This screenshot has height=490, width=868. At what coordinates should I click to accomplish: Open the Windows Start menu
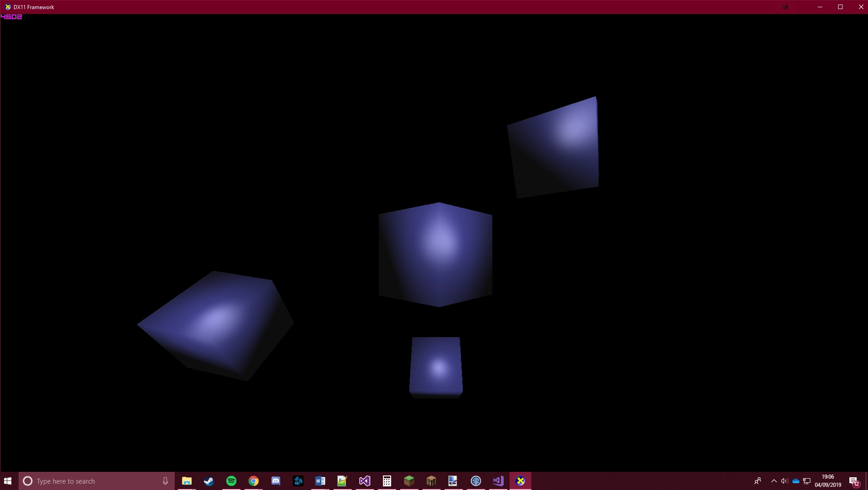coord(8,481)
